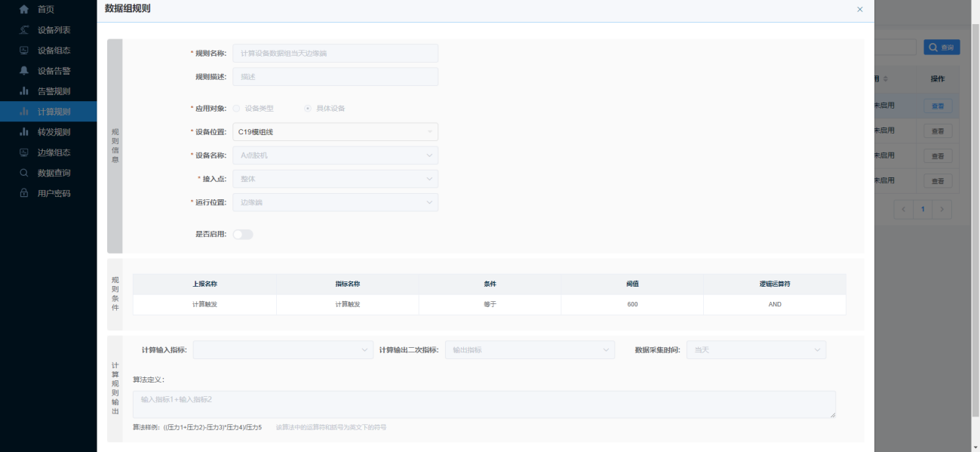The image size is (980, 452).
Task: Click the 设备告警 bell icon
Action: coord(24,71)
